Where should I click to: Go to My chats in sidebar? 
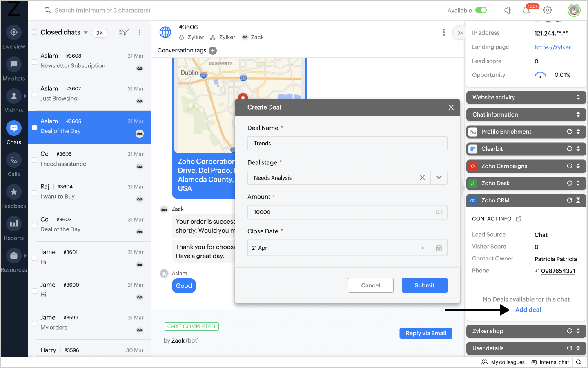[14, 69]
